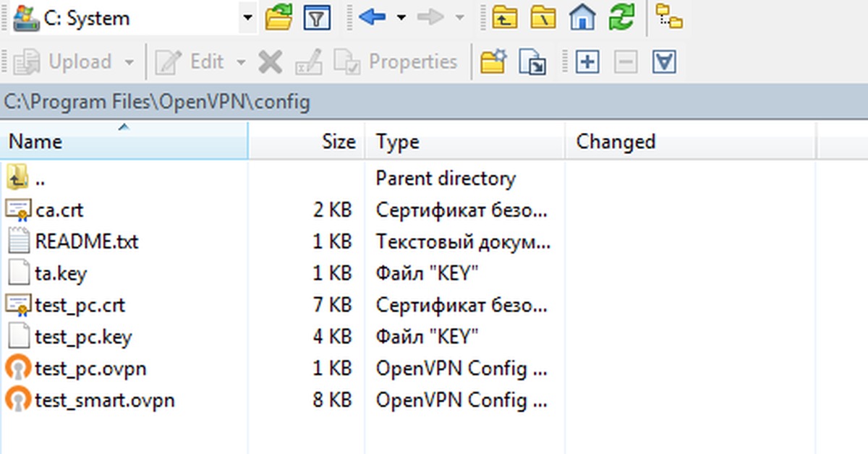Image resolution: width=868 pixels, height=454 pixels.
Task: Refresh the directory listing
Action: point(621,17)
